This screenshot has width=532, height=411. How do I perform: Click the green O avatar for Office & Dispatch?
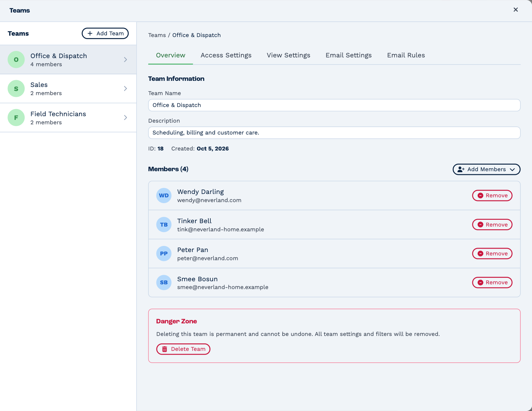point(16,60)
